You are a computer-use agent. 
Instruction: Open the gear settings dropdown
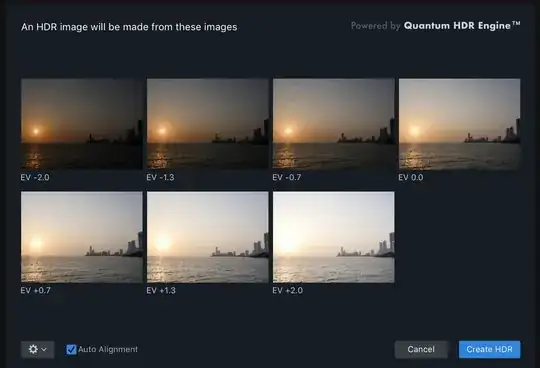pos(38,349)
